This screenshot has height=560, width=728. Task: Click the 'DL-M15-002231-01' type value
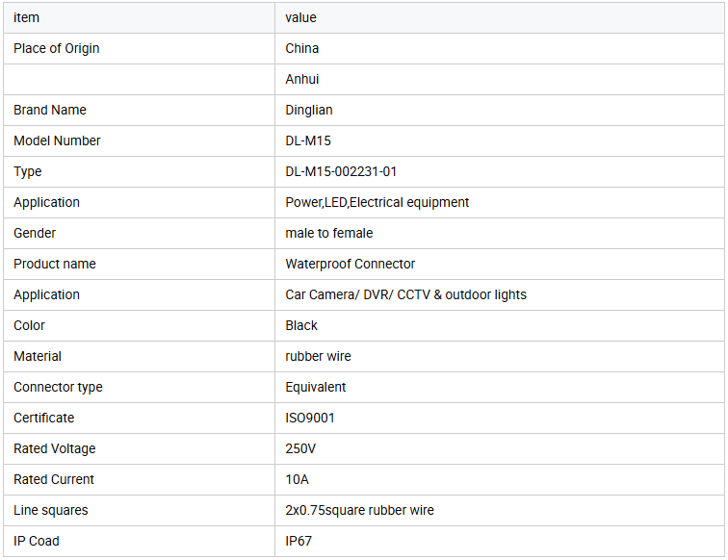point(341,171)
